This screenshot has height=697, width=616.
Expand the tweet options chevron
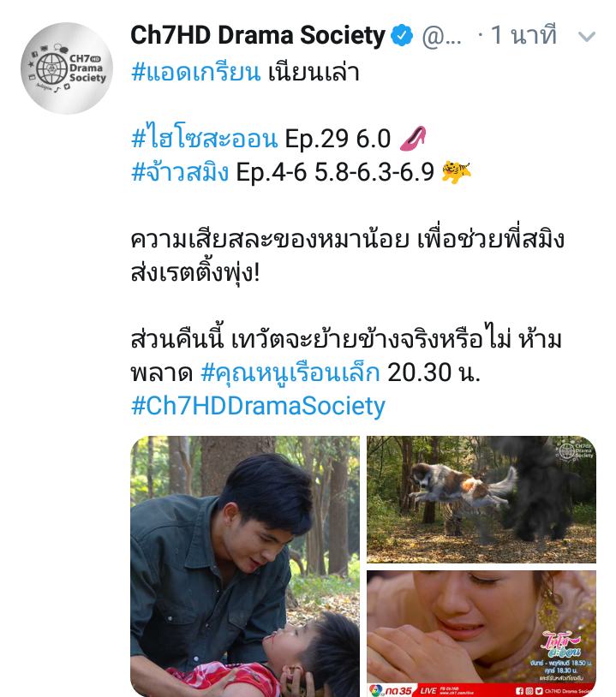pyautogui.click(x=586, y=37)
